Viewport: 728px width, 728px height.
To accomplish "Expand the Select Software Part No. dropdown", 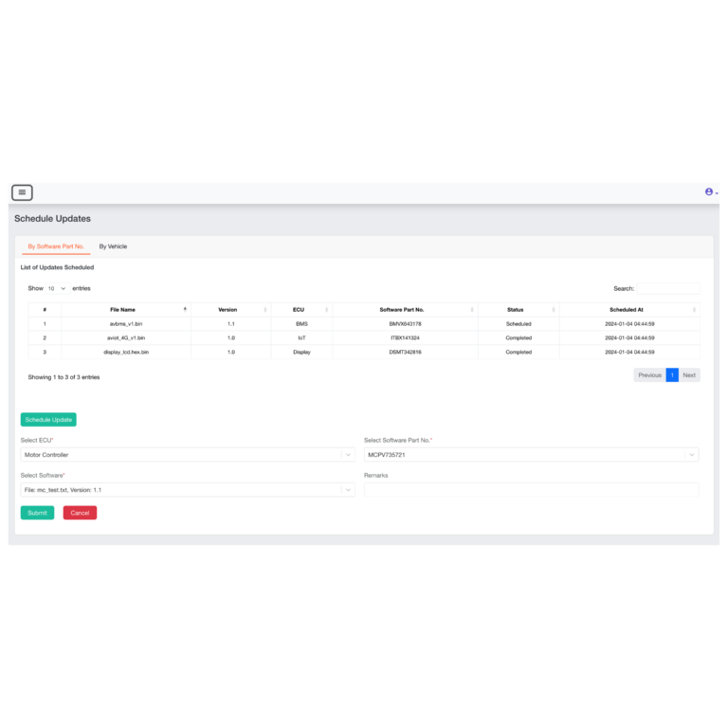I will [x=531, y=455].
